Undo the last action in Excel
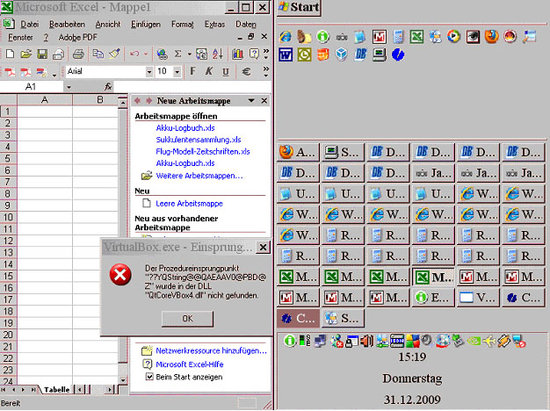Screen dimensions: 550x411 135,54
